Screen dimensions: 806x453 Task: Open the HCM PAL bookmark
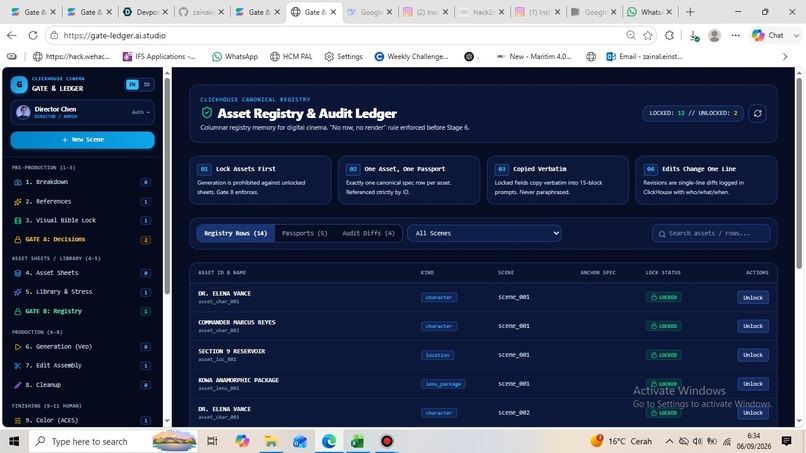[291, 57]
